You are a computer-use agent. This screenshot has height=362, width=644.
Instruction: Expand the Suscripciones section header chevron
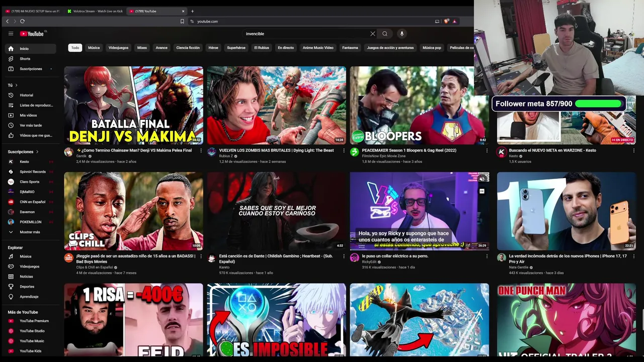click(37, 151)
